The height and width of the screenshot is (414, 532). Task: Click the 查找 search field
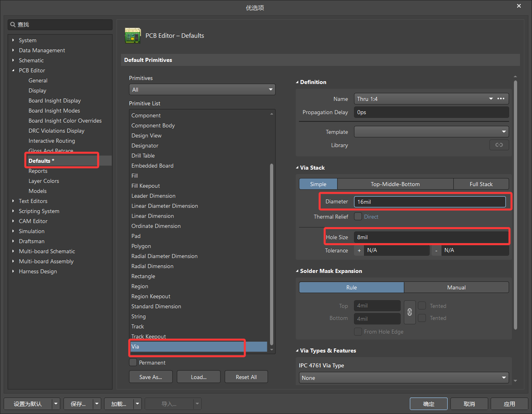pyautogui.click(x=60, y=25)
